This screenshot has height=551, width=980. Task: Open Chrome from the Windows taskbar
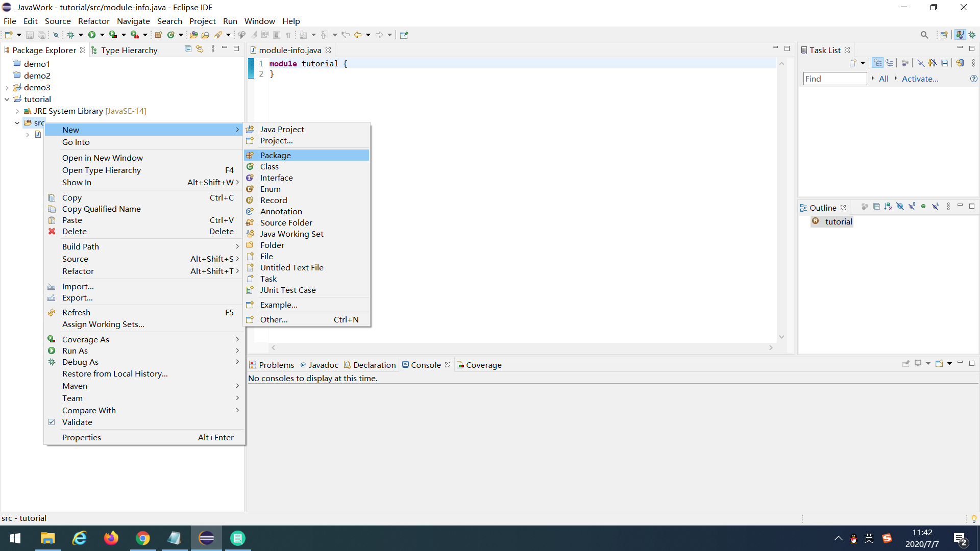click(x=143, y=538)
